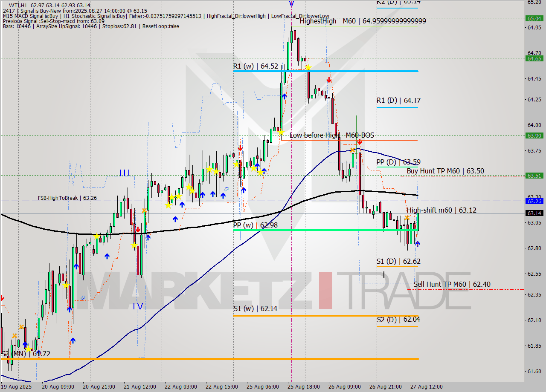Click the yellow star marker on the R1 weekly line
546x392 pixels.
(x=308, y=67)
